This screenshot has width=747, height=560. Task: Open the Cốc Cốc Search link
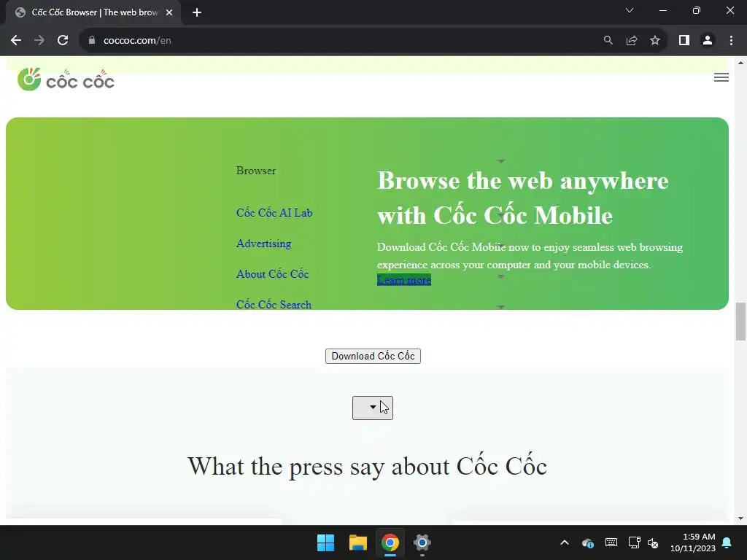click(274, 304)
